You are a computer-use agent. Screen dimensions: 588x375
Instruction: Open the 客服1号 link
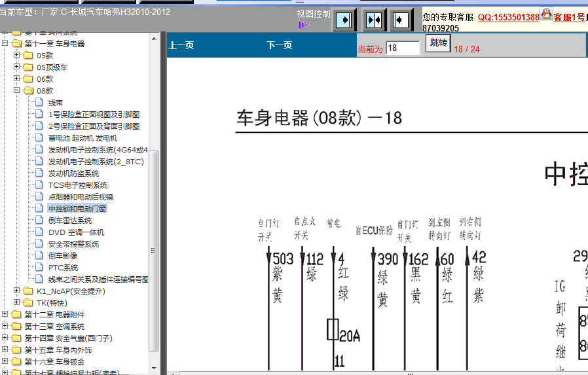click(x=569, y=17)
